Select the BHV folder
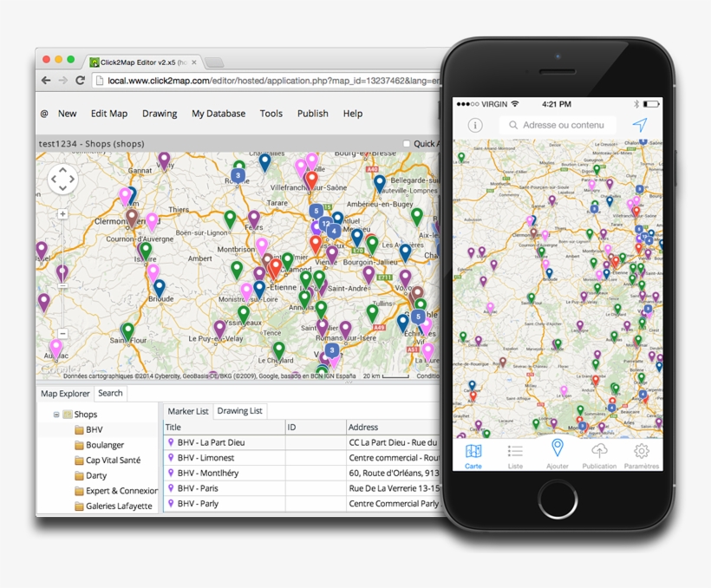The image size is (711, 588). [x=88, y=429]
